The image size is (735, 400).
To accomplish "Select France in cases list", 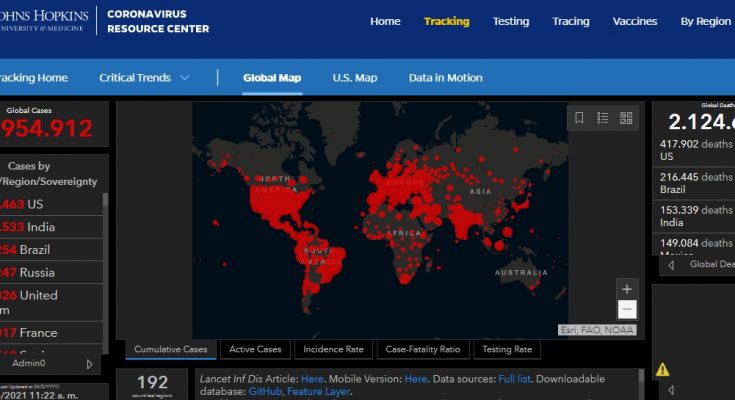I will coord(51,333).
